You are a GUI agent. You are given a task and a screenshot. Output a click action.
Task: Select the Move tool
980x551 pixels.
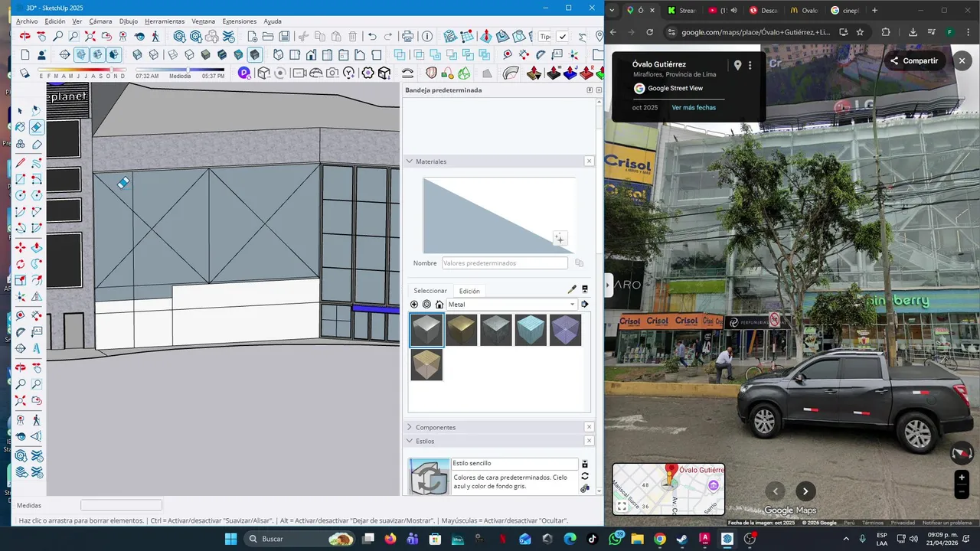pyautogui.click(x=21, y=247)
